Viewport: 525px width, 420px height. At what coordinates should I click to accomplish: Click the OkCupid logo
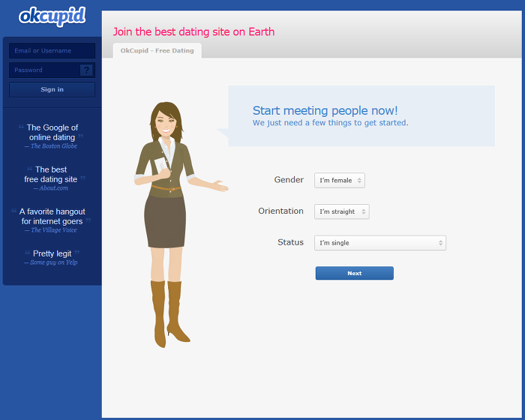pyautogui.click(x=52, y=16)
